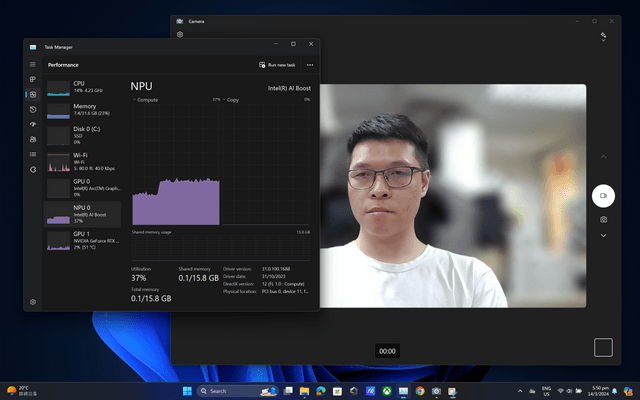This screenshot has width=640, height=400.
Task: Open Task Manager settings gear
Action: click(x=33, y=302)
